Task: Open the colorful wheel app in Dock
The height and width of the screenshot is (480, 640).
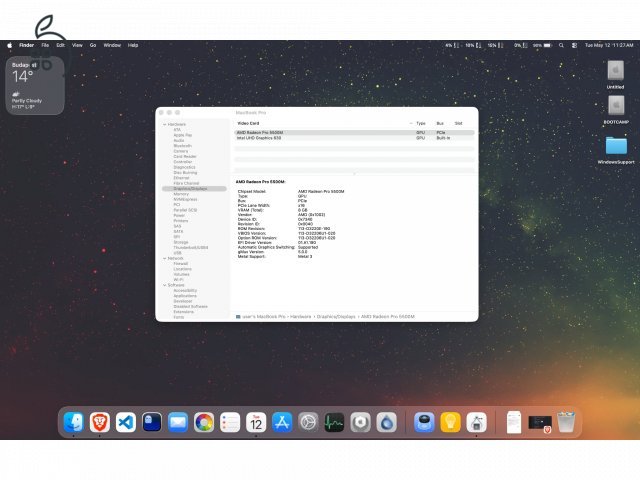Action: pyautogui.click(x=204, y=422)
